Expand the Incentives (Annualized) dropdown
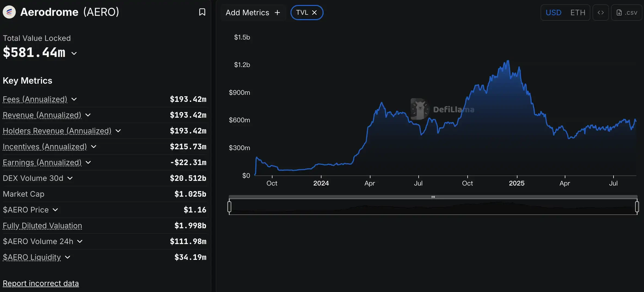Screen dimensions: 644x292 click(x=94, y=147)
